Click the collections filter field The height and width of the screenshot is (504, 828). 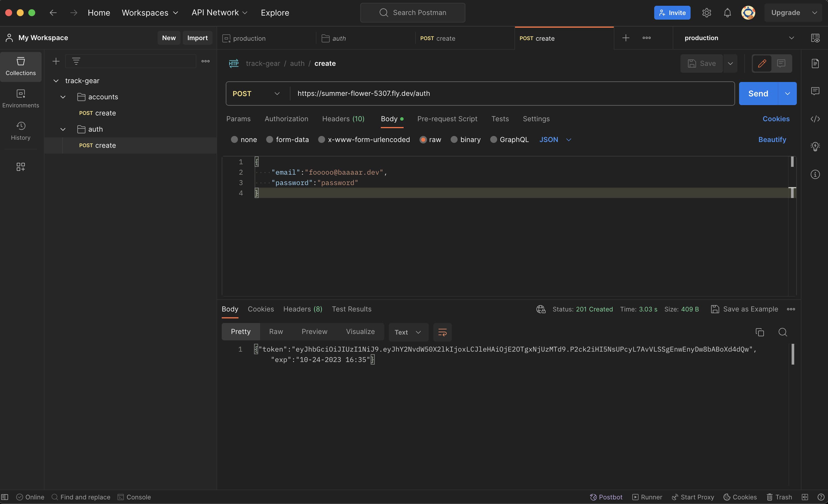click(130, 61)
